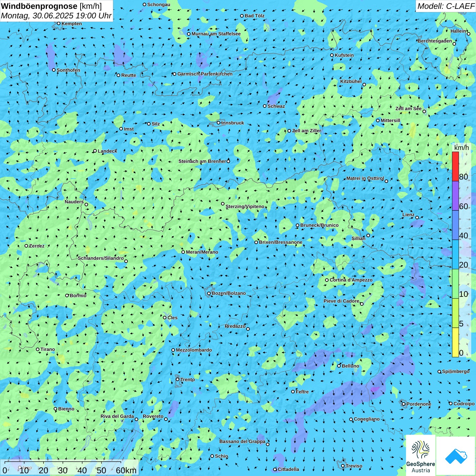Screen dimensions: 476x476
Task: Click the Codroipo label
Action: pyautogui.click(x=464, y=404)
